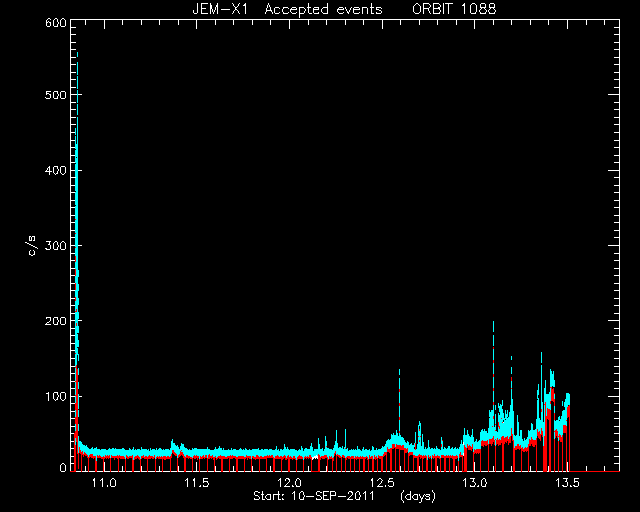Click the 13.5 x-axis tick label
This screenshot has width=640, height=512.
(567, 483)
